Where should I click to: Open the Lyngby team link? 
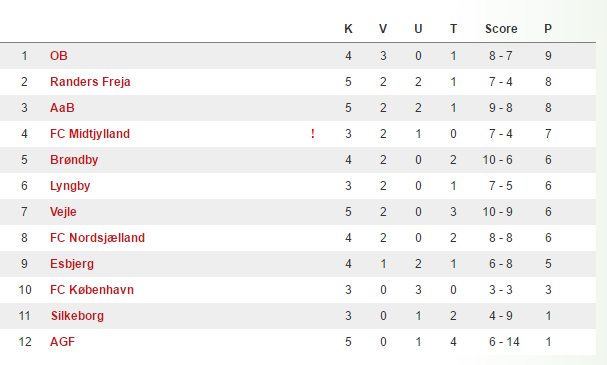(x=70, y=186)
